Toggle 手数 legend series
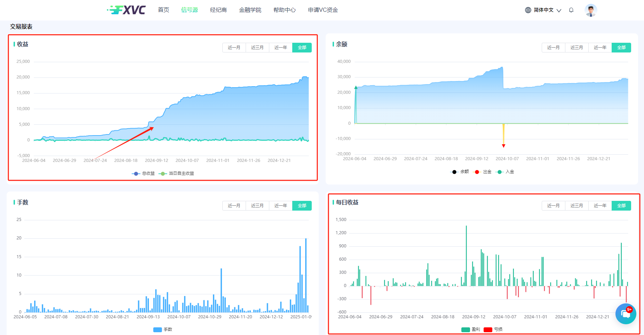 (163, 329)
